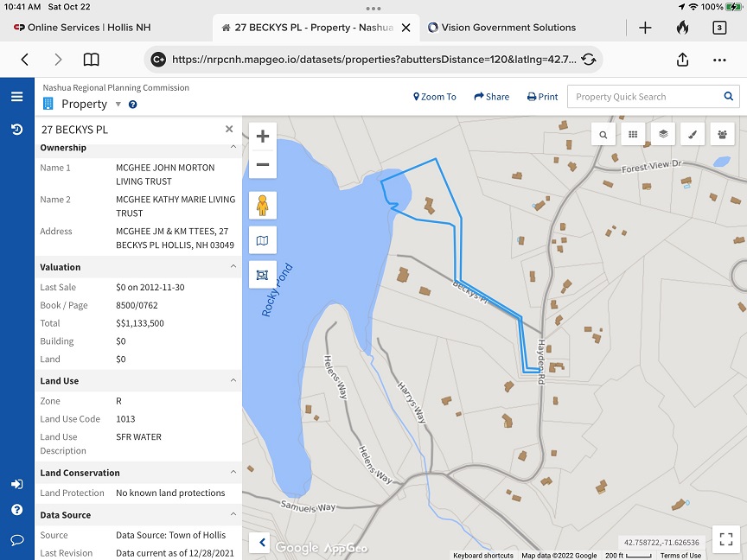Open the history icon in sidebar
This screenshot has height=560, width=747.
point(16,130)
